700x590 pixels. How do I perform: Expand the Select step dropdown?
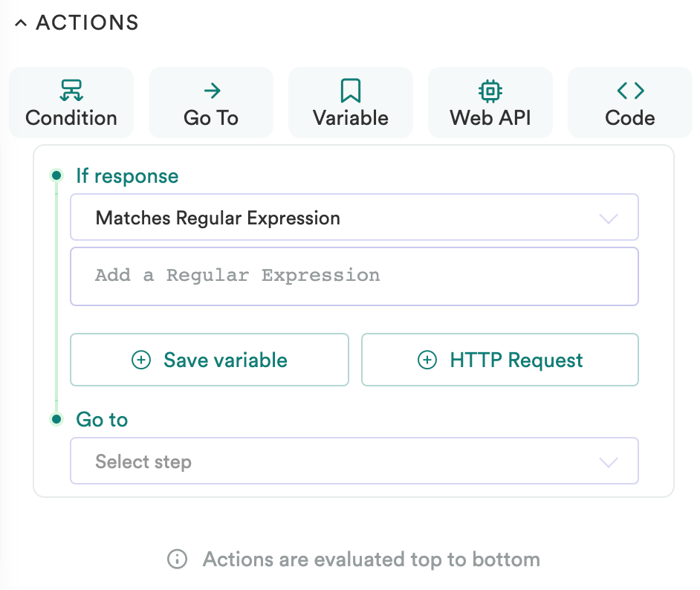(x=354, y=461)
